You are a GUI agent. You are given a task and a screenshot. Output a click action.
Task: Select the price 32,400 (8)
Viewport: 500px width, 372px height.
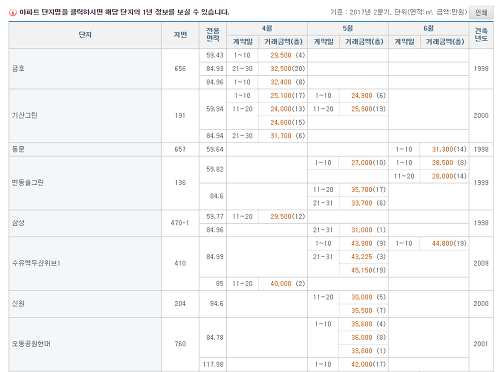pyautogui.click(x=288, y=82)
